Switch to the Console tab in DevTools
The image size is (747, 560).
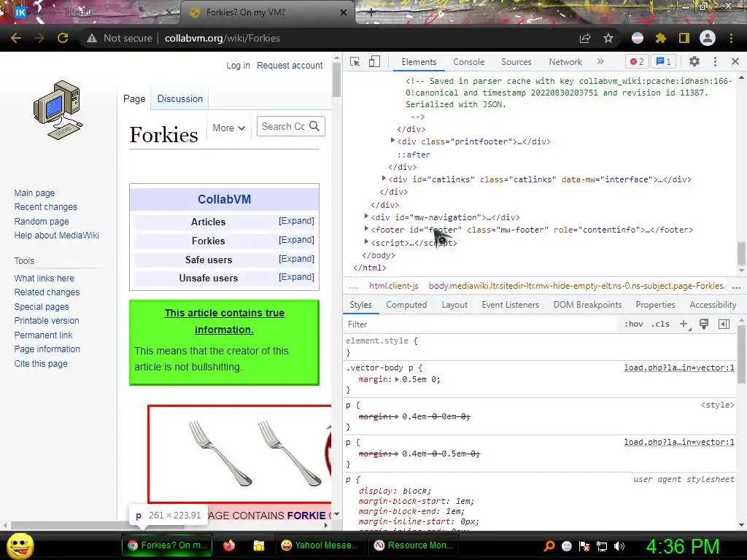[469, 62]
